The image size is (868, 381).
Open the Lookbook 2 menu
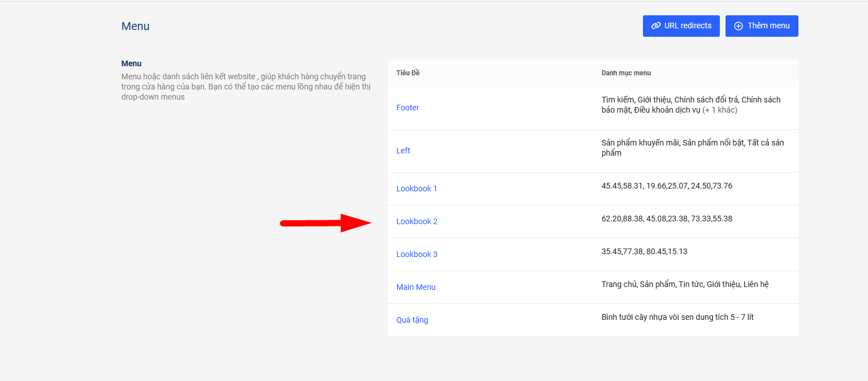417,221
